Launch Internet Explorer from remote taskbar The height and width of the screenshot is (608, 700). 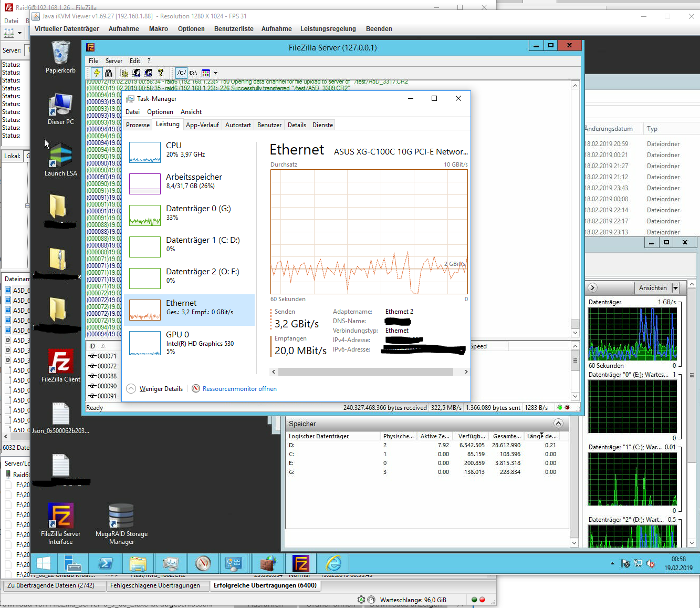(x=333, y=563)
